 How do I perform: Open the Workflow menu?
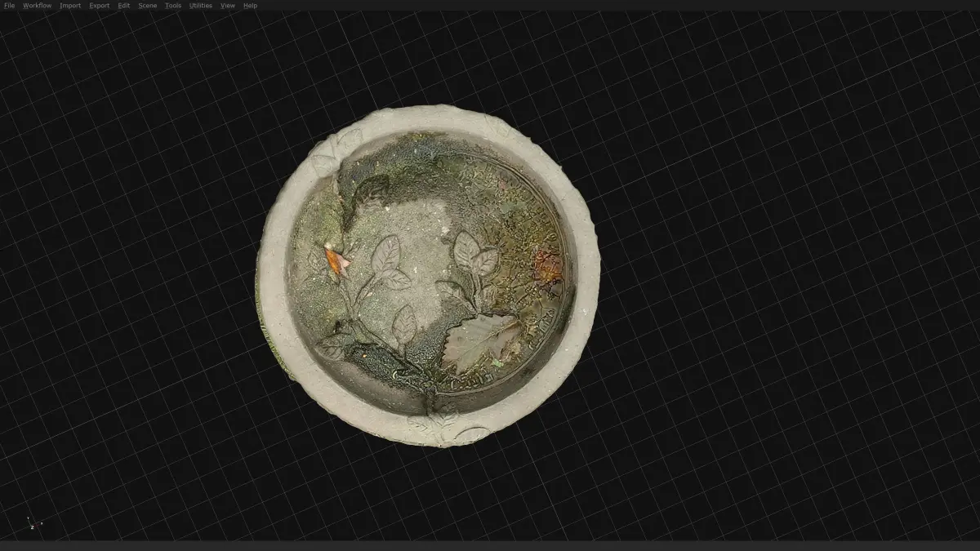click(x=37, y=5)
